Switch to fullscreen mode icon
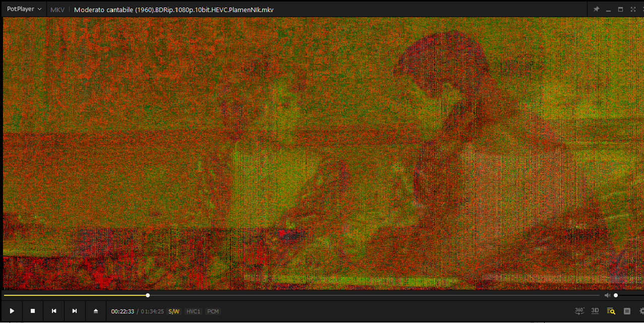 (x=633, y=9)
